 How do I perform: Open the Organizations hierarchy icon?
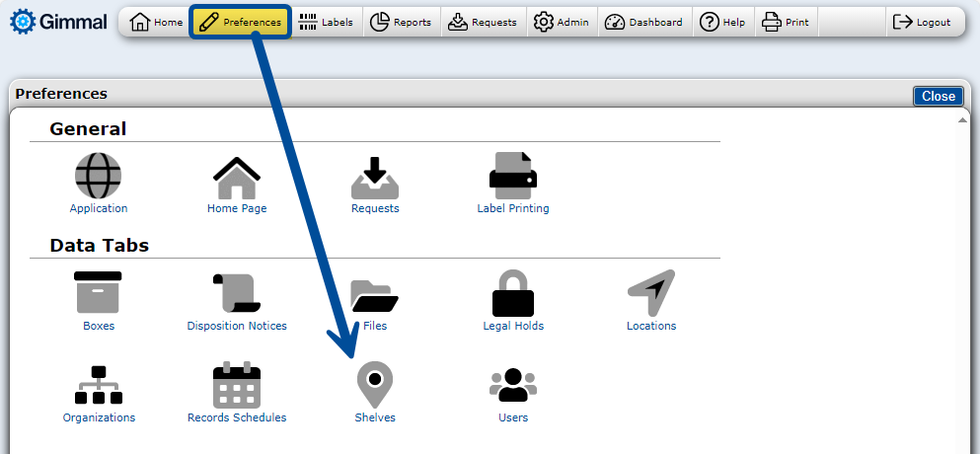click(x=99, y=386)
